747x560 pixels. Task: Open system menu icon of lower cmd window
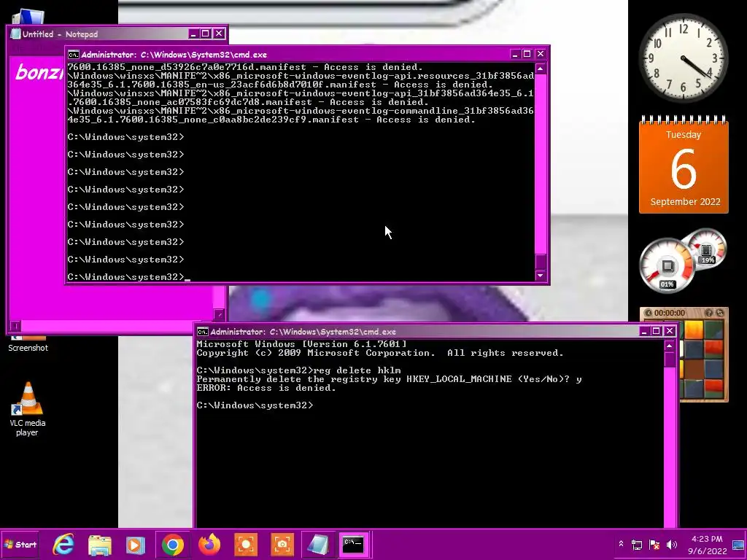pyautogui.click(x=203, y=332)
